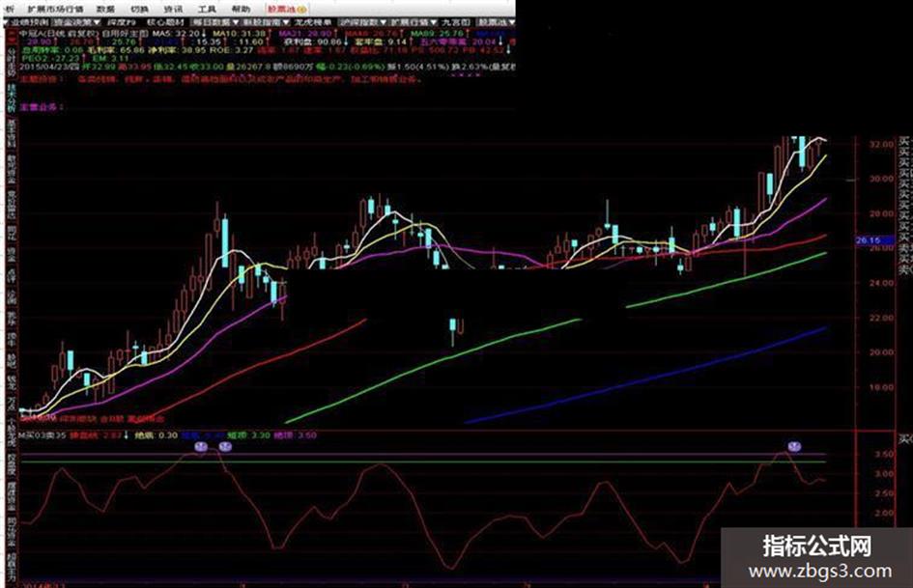Click the MA5: 32.20 indicator label
Image resolution: width=913 pixels, height=588 pixels.
coord(178,34)
